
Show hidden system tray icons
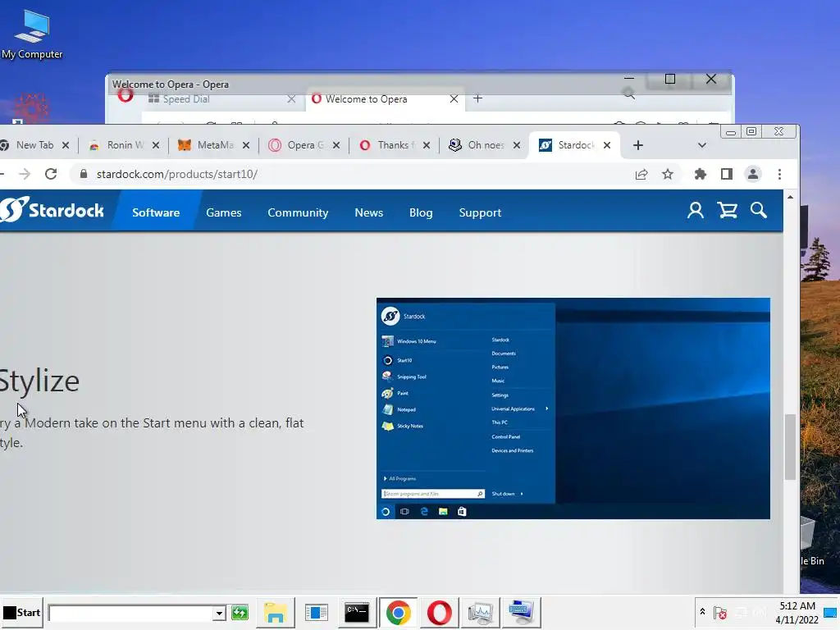coord(702,612)
